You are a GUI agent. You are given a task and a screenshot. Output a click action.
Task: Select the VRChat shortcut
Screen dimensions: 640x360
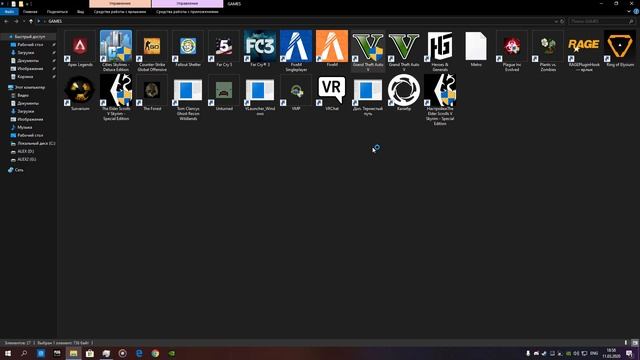pos(332,93)
